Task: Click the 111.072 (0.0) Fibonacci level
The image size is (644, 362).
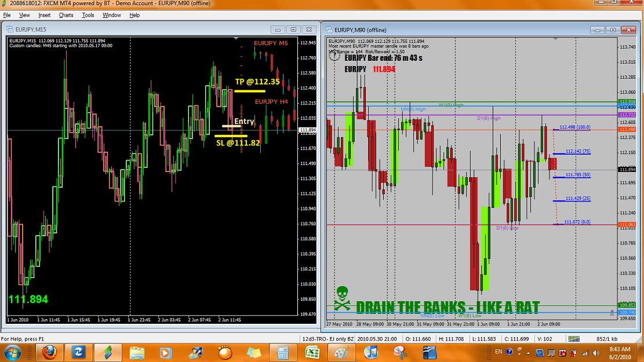Action: tap(577, 222)
